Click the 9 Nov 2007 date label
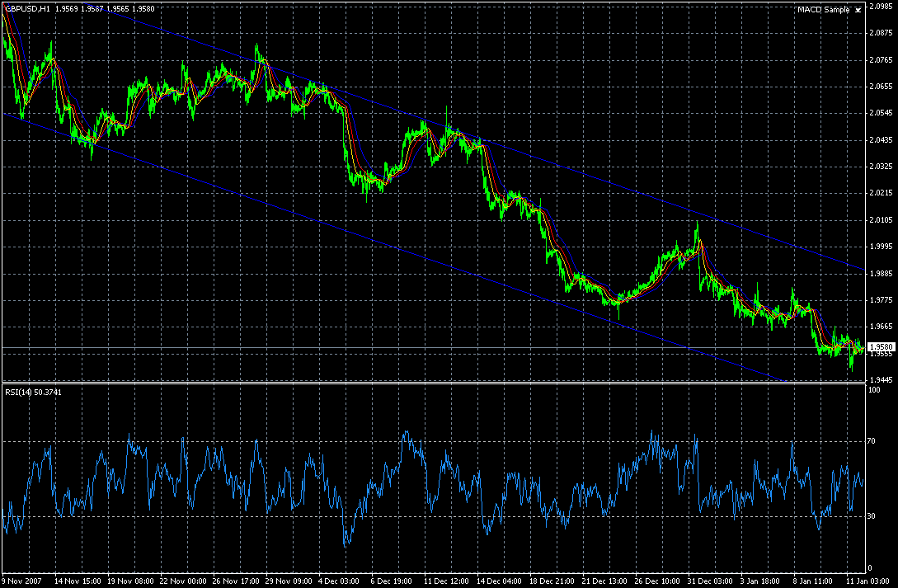 click(x=21, y=581)
